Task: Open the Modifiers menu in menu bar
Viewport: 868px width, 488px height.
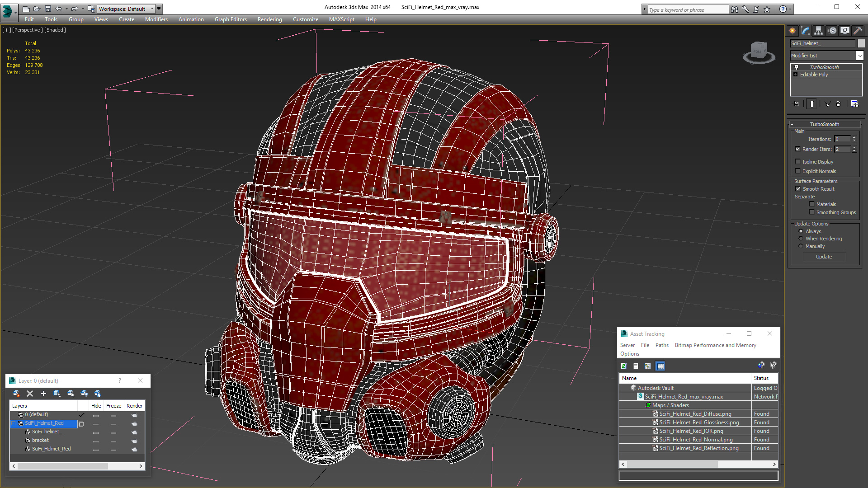Action: [155, 19]
